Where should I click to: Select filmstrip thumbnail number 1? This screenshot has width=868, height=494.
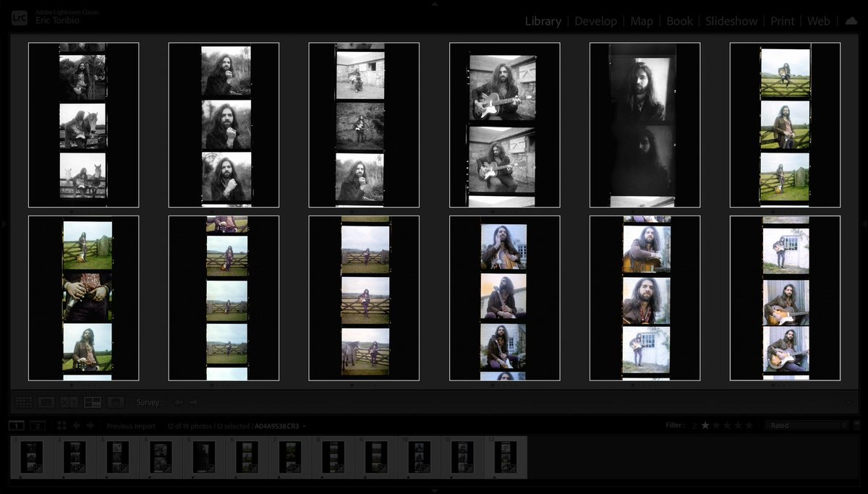[x=31, y=457]
